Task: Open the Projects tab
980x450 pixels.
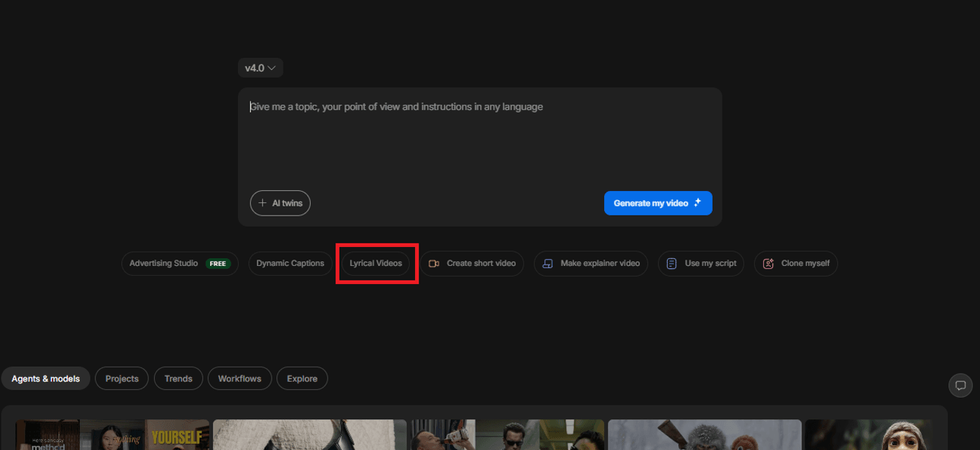Action: pos(122,379)
